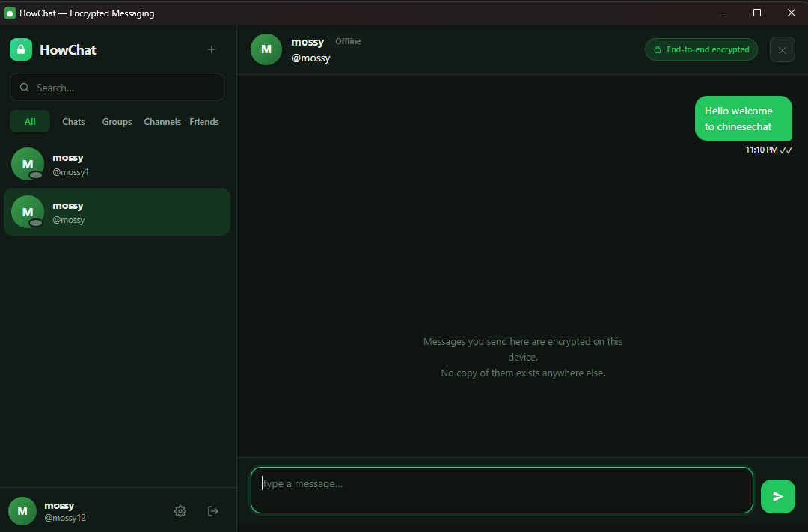Click the HowChat green lock logo
Screen dimensions: 808x532
21,49
